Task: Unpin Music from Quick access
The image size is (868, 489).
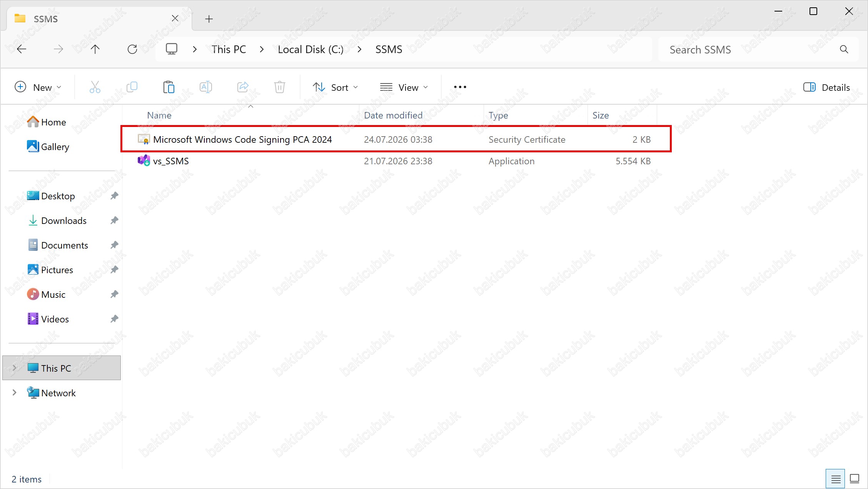Action: pos(114,294)
